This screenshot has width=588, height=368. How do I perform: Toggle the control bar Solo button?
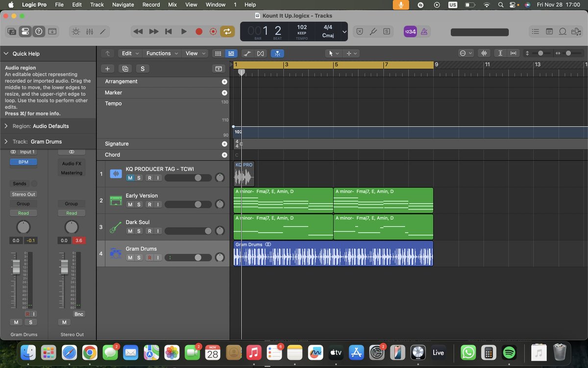[387, 31]
